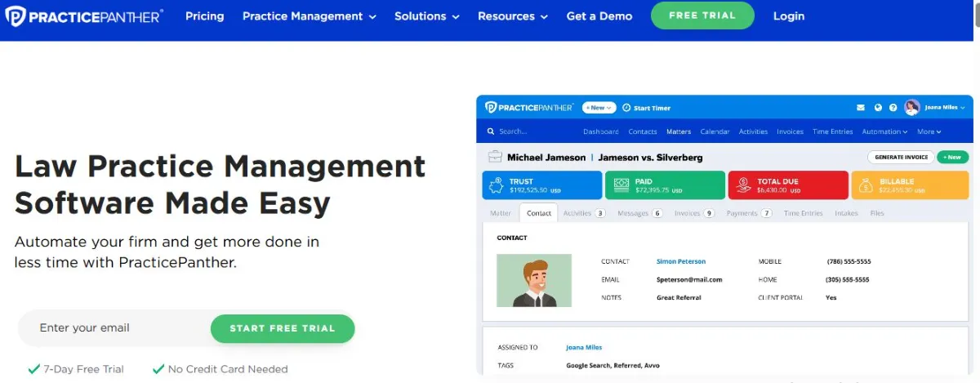This screenshot has width=980, height=383.
Task: Switch to the Activities tab
Action: (583, 213)
